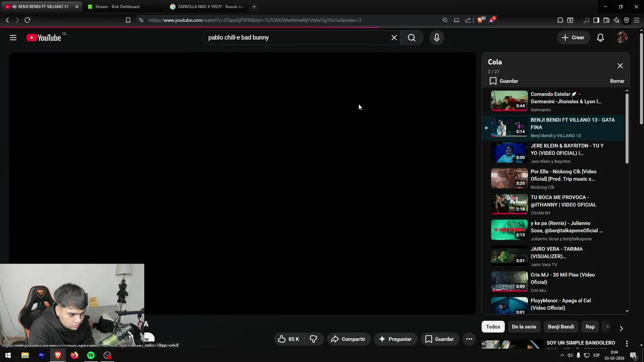Image resolution: width=644 pixels, height=362 pixels.
Task: Open the Leo AI sparkle icon
Action: [616, 20]
